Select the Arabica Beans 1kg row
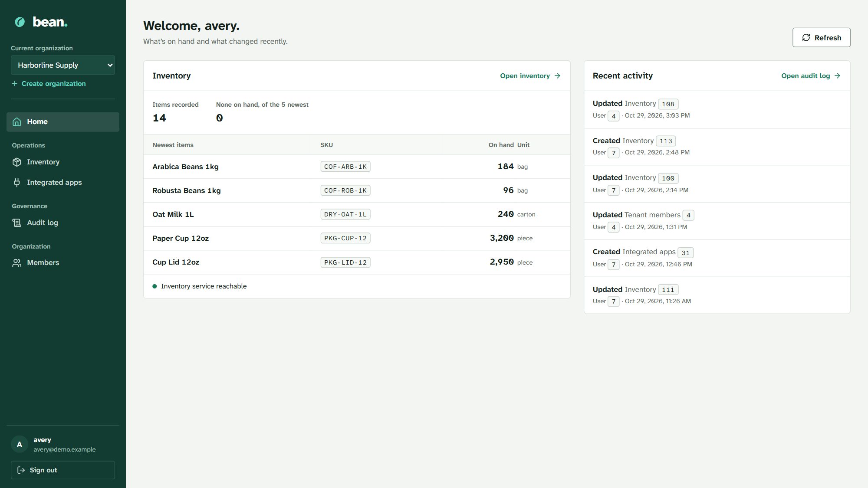Screen dimensions: 868x488 (357, 167)
